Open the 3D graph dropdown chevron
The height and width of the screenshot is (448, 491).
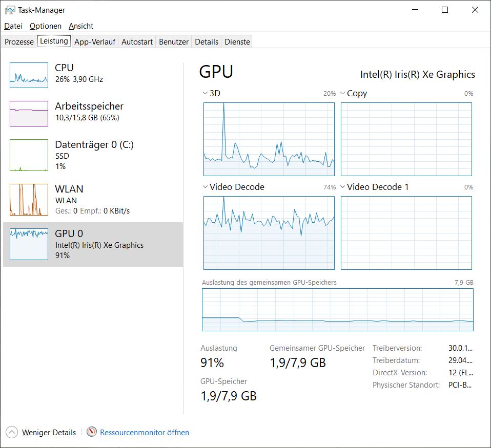tap(206, 93)
